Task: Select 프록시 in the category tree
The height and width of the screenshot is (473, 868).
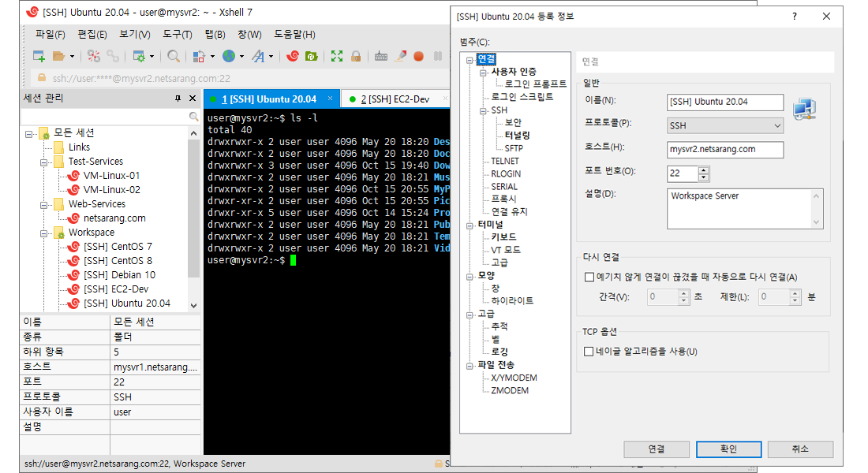Action: click(503, 199)
